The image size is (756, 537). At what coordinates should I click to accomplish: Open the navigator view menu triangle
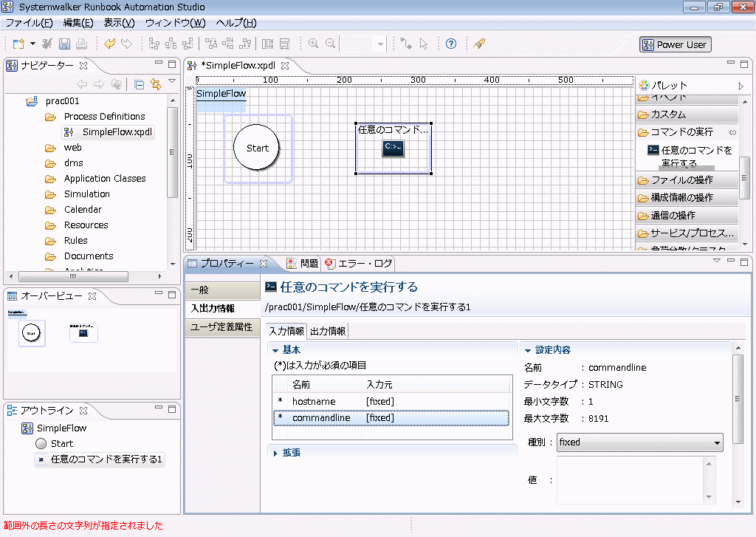[172, 81]
